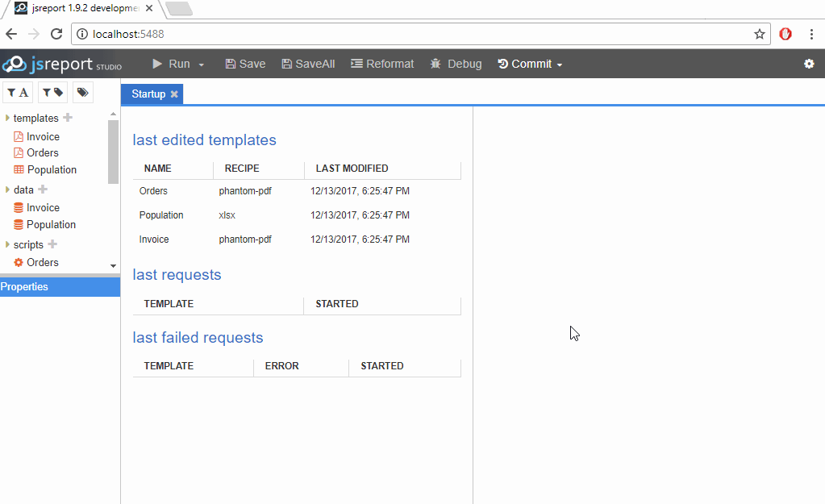Open the studio settings gear on the toolbar
The image size is (825, 504).
(x=809, y=63)
